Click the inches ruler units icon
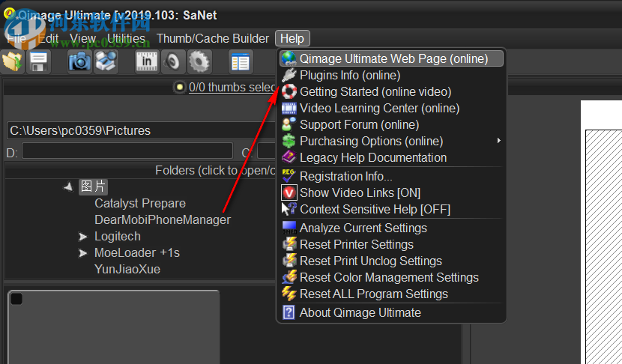 (147, 61)
